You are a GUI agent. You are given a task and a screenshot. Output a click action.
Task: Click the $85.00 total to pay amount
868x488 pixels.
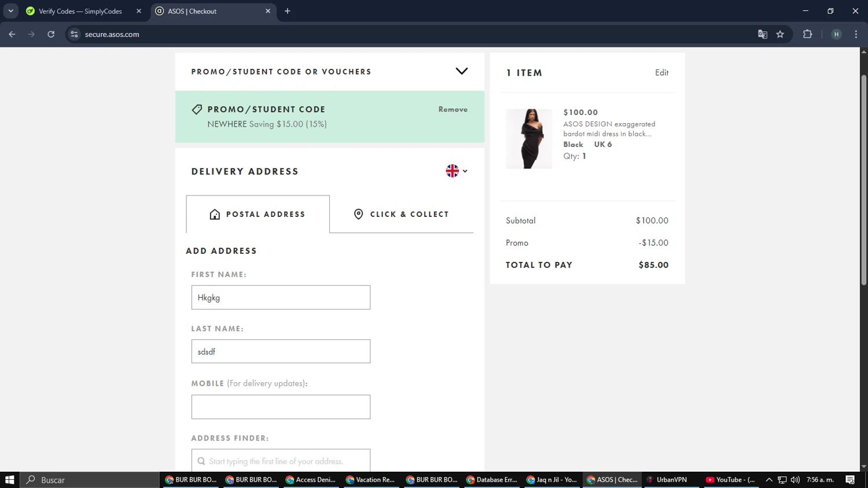(653, 265)
